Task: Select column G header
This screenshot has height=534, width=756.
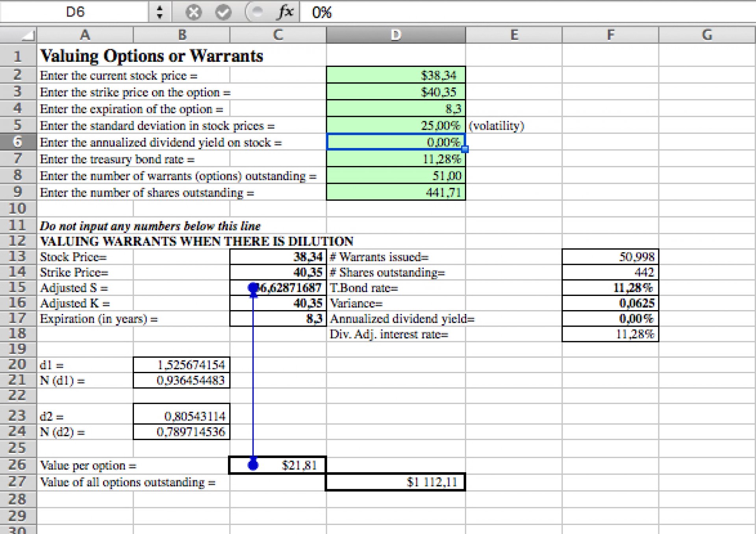Action: point(707,35)
